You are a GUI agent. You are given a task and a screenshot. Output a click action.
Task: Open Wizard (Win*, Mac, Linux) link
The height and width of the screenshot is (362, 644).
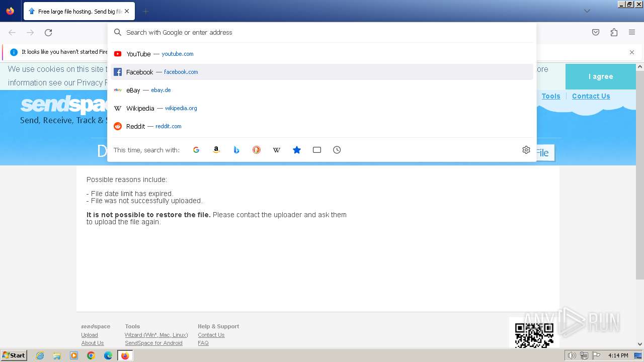coord(156,335)
